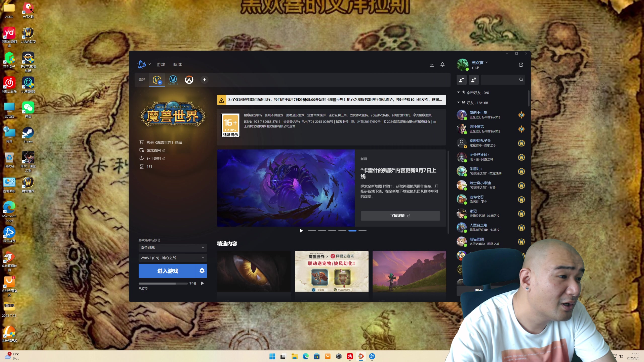Jump to last carousel slide indicator
Screen dimensions: 644x362
(x=362, y=231)
